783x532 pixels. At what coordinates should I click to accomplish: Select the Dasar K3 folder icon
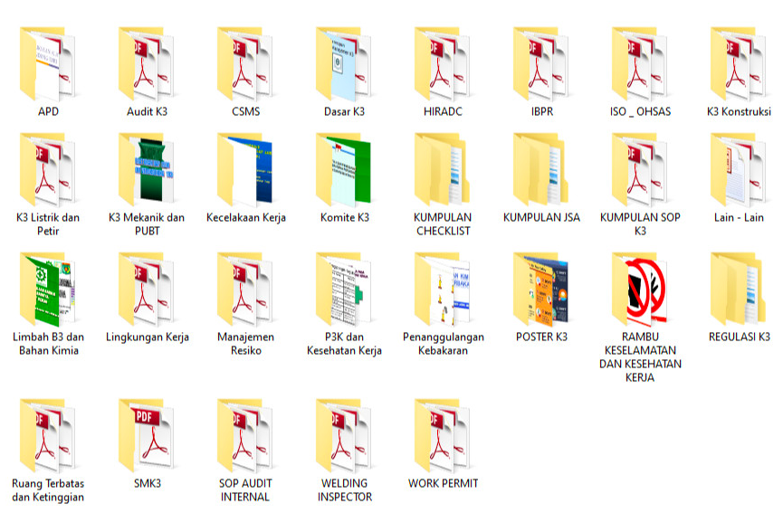pyautogui.click(x=345, y=64)
